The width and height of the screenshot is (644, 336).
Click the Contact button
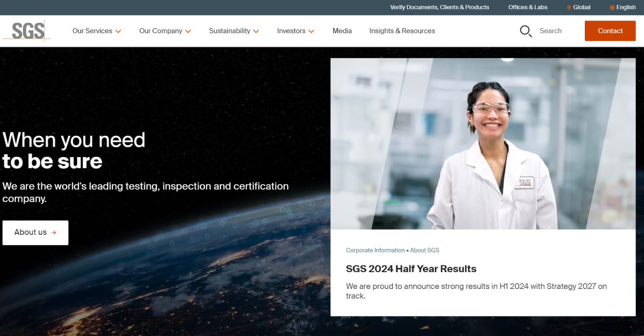pos(610,31)
